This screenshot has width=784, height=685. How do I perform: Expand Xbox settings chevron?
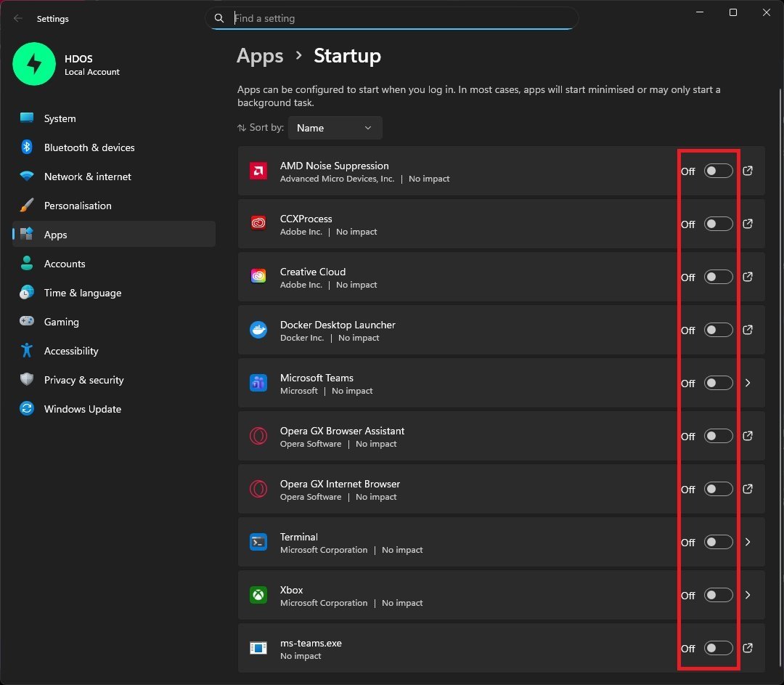tap(748, 596)
